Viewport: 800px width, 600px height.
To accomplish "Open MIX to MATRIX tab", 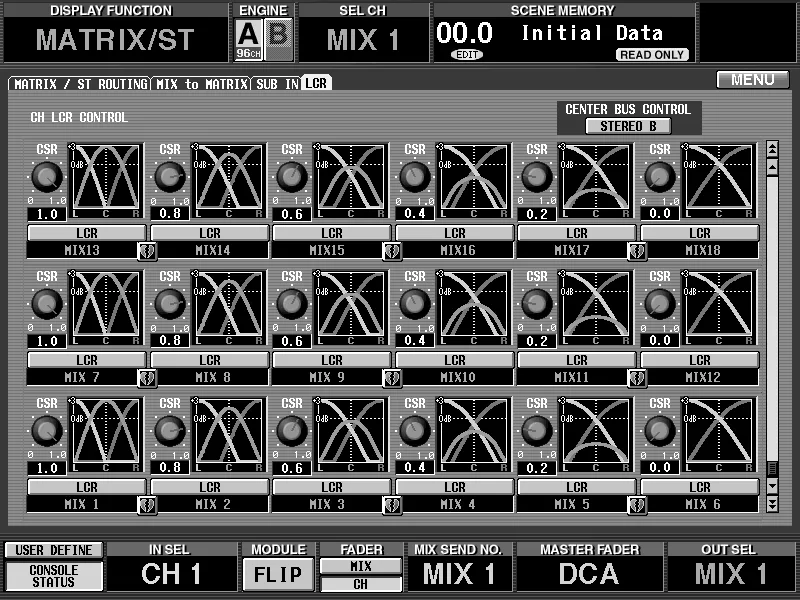I will [202, 84].
